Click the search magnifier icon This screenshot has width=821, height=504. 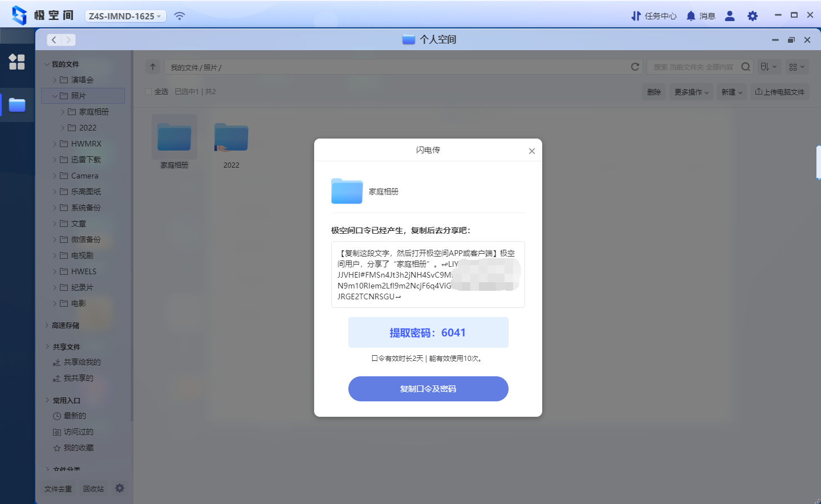click(x=746, y=67)
